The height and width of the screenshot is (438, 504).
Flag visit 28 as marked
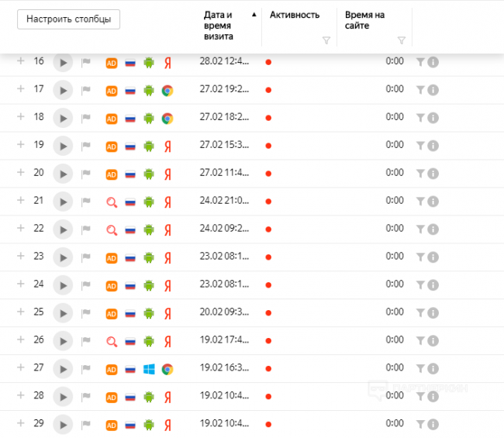(86, 397)
